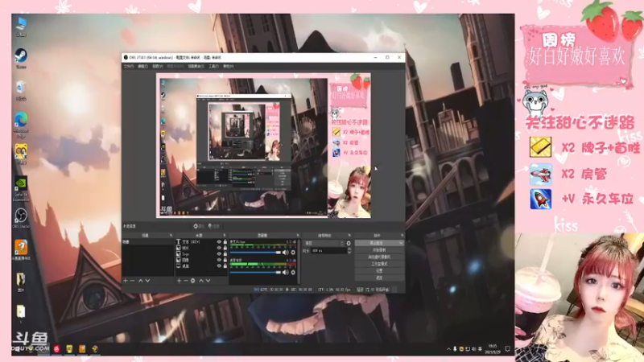Screen dimensions: 644x362
Task: Toggle visibility eye of text (GDI+) source
Action: pyautogui.click(x=219, y=242)
